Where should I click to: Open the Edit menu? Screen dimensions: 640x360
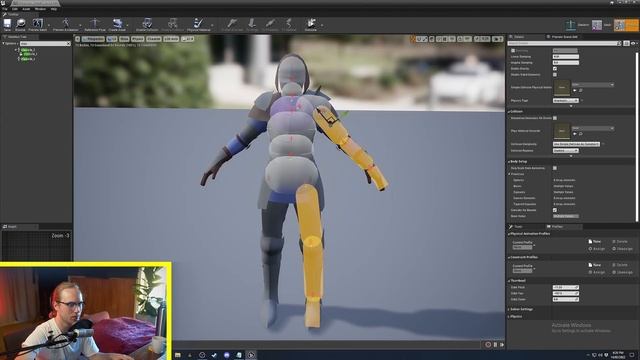[x=15, y=9]
